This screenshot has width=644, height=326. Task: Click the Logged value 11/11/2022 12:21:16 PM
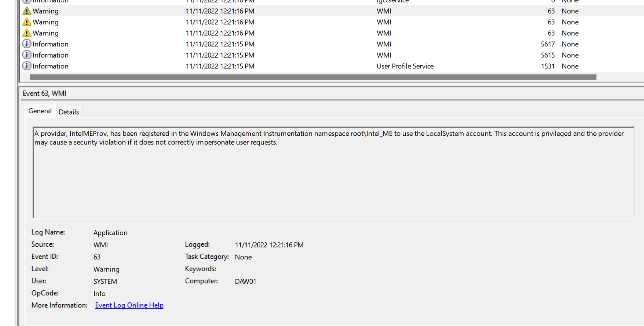pyautogui.click(x=269, y=245)
